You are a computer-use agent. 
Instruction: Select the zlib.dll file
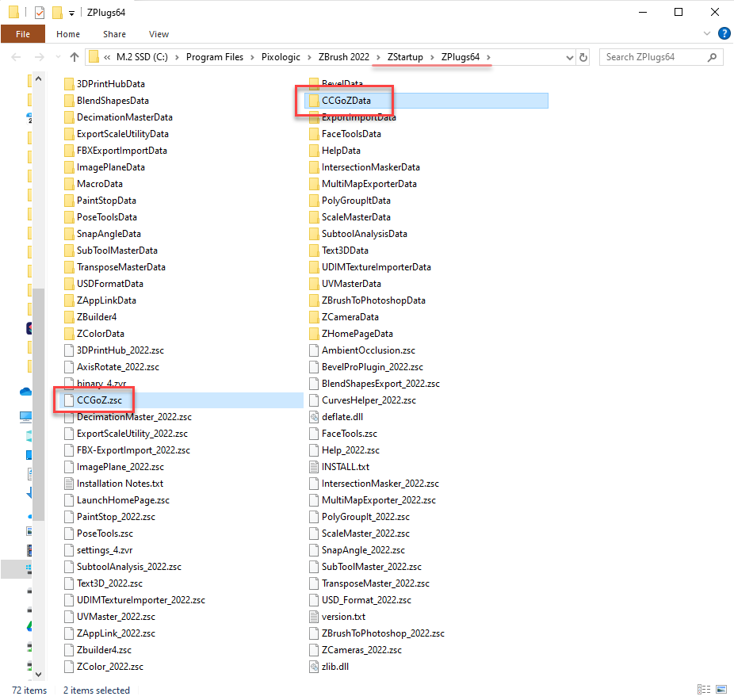coord(329,666)
